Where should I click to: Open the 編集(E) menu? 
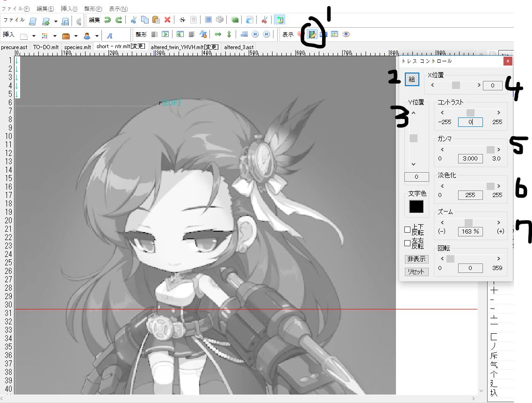[45, 9]
